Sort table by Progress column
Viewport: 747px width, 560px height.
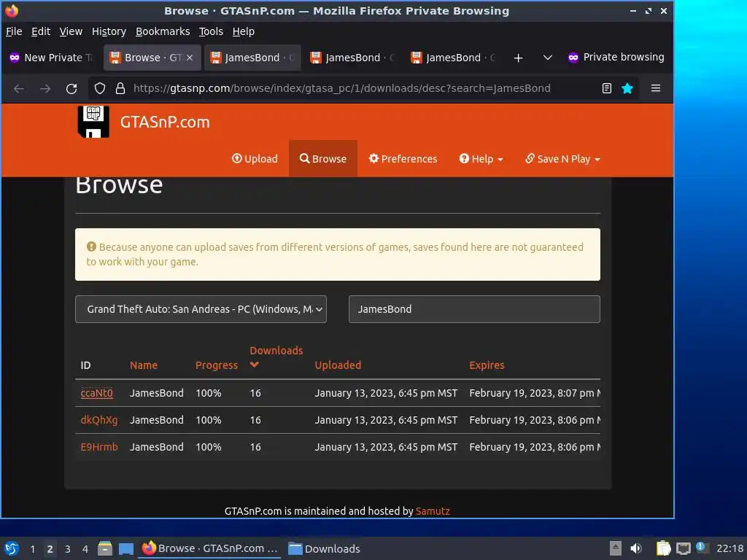[216, 365]
